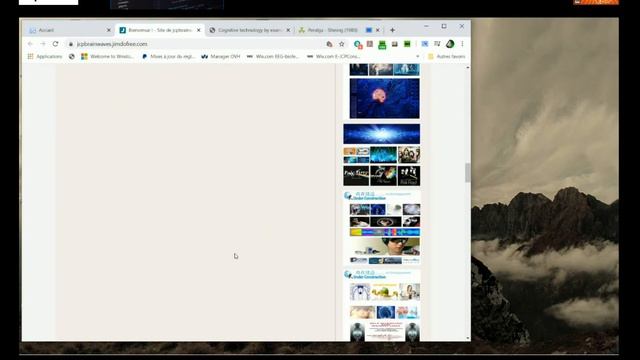Open the blue square extension icon

[424, 44]
